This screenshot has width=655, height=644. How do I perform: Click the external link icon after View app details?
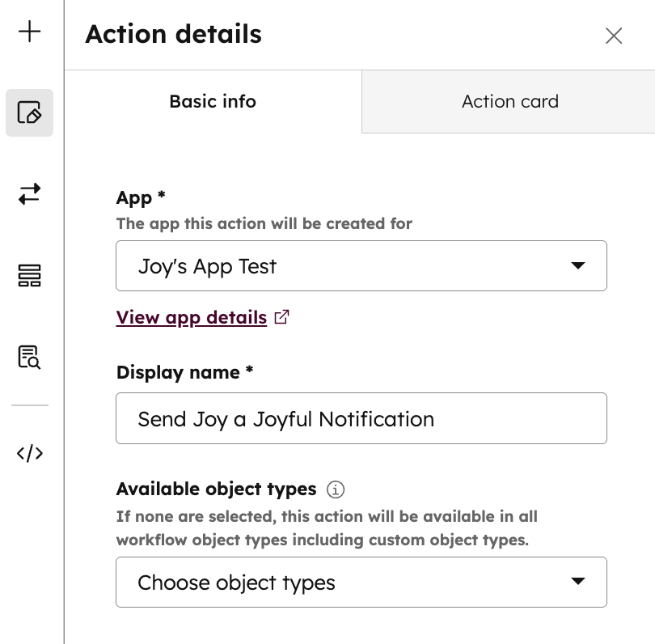coord(281,317)
